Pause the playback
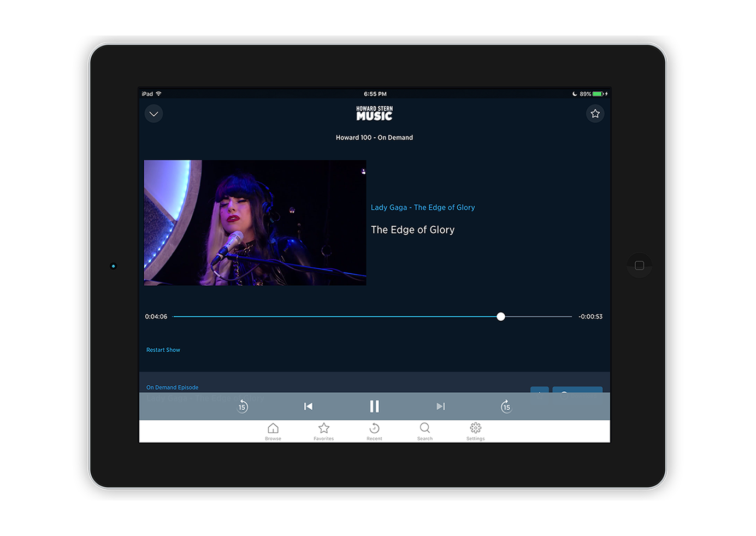 click(374, 406)
